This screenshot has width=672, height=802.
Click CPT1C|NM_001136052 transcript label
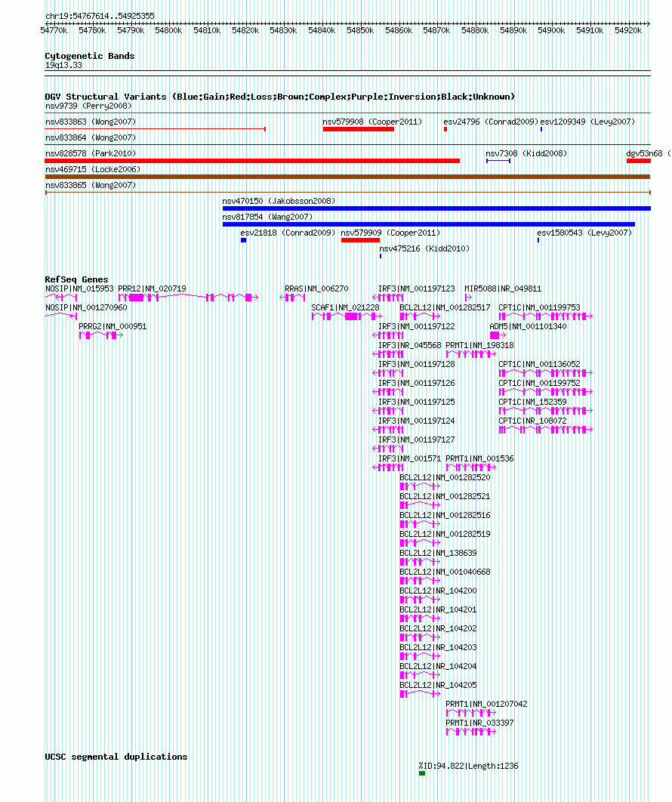[x=540, y=364]
